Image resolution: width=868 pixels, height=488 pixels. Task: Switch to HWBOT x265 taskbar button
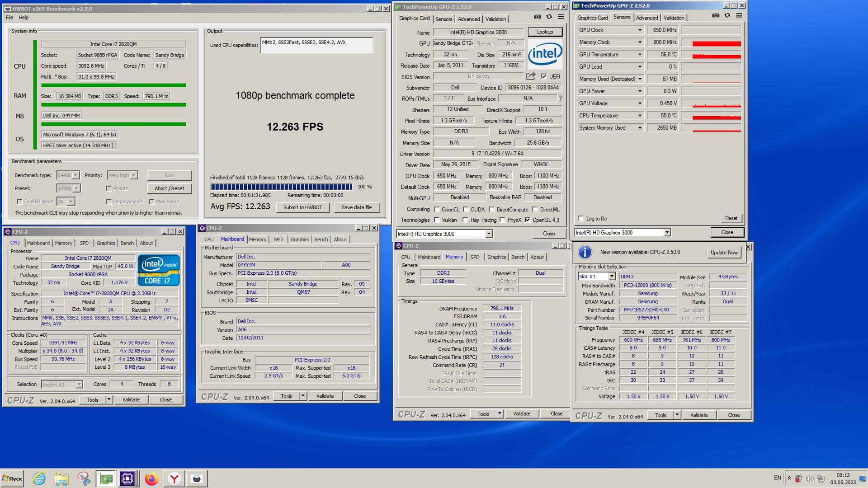tap(197, 479)
